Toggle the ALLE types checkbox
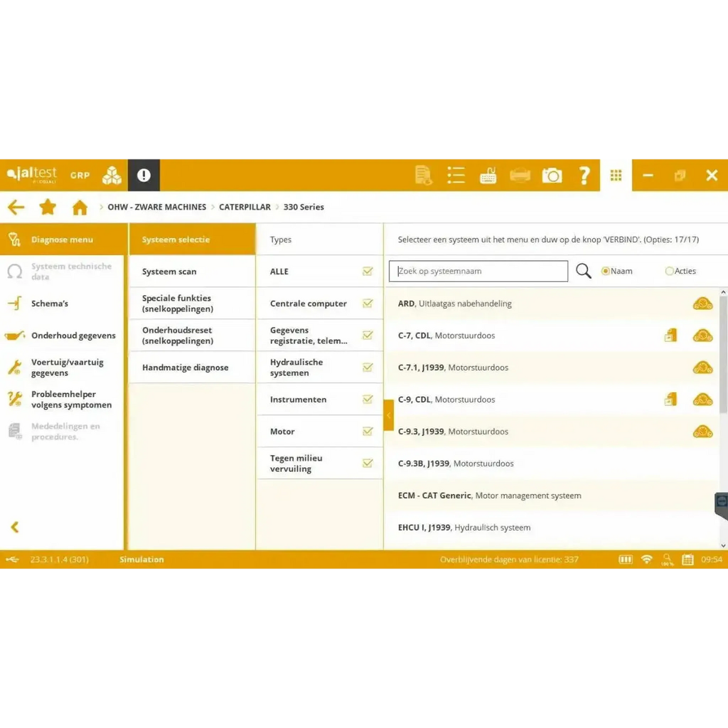 click(x=368, y=272)
